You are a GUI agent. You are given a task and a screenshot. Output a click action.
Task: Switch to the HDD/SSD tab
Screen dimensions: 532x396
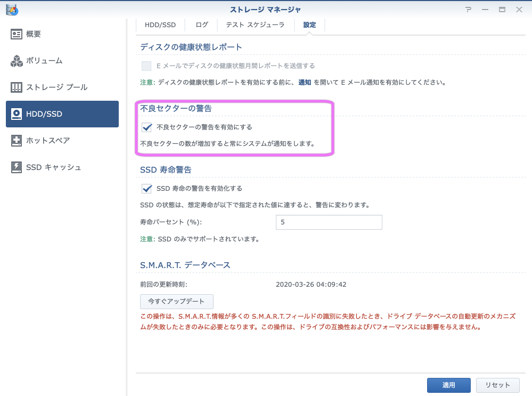pos(160,25)
